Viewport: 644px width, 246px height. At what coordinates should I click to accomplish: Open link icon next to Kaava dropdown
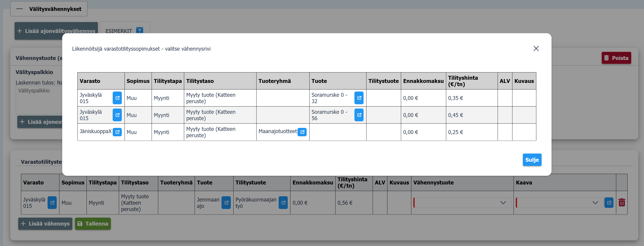point(609,203)
